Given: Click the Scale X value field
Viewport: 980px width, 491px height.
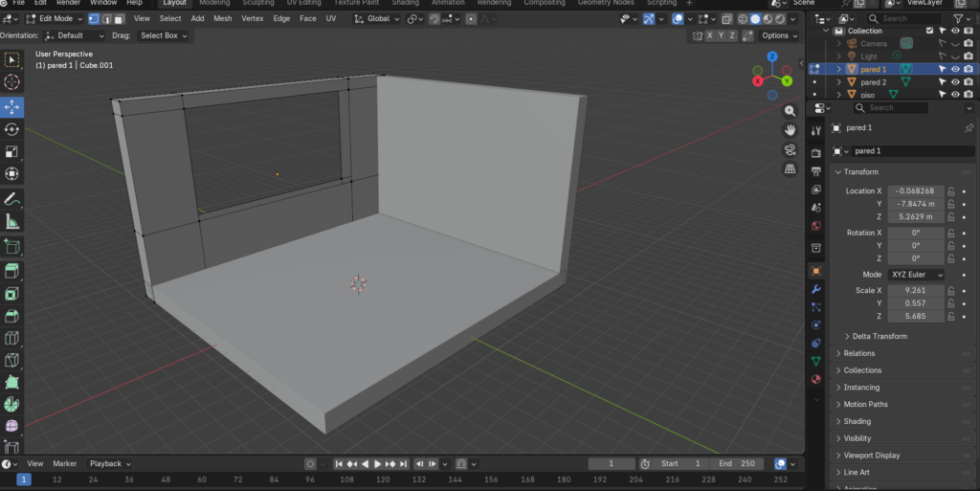Looking at the screenshot, I should click(916, 290).
